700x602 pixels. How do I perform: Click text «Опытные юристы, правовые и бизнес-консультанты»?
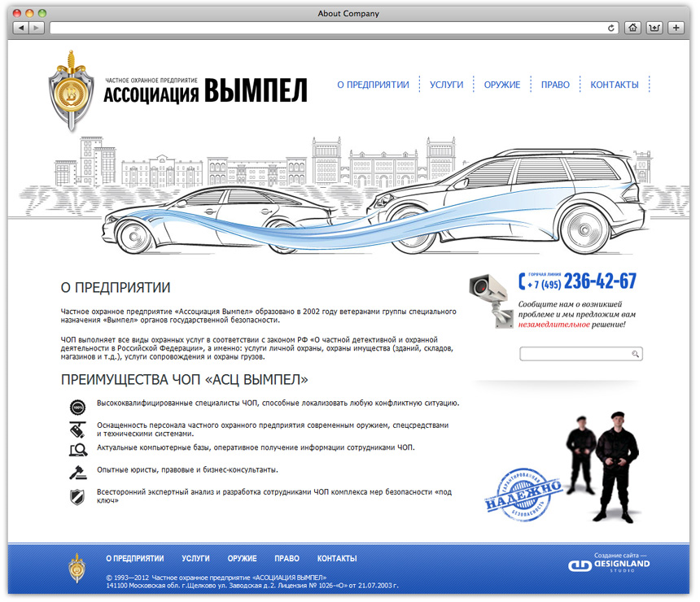187,470
